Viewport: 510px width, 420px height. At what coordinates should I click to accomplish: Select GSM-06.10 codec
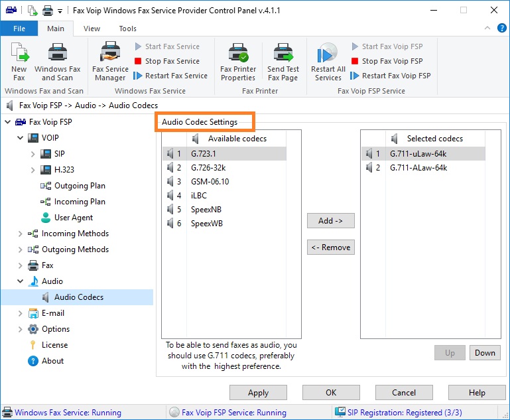click(x=224, y=182)
